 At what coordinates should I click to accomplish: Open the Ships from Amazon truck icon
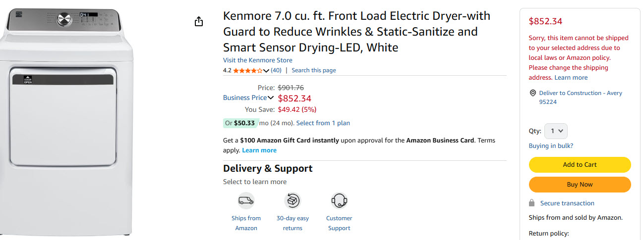click(246, 200)
